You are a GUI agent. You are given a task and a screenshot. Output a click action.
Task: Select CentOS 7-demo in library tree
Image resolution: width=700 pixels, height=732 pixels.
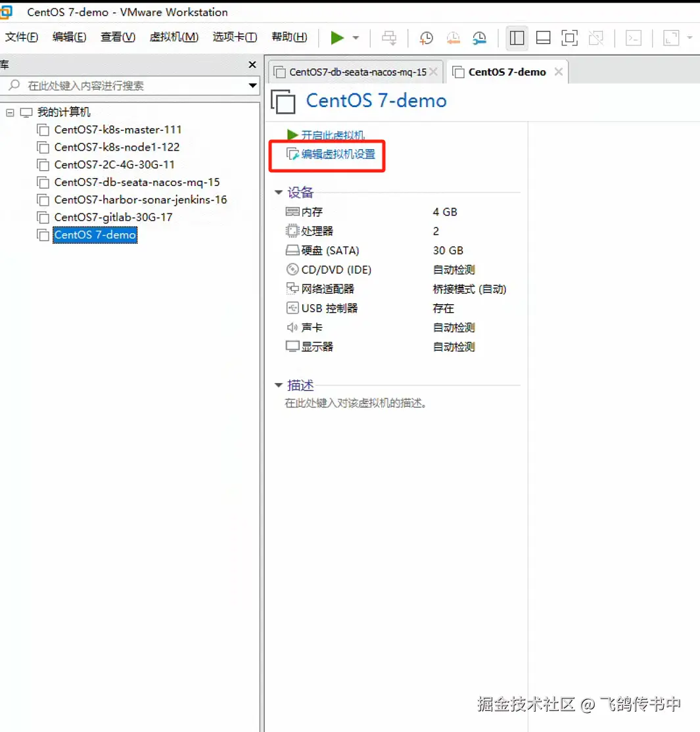pos(95,235)
